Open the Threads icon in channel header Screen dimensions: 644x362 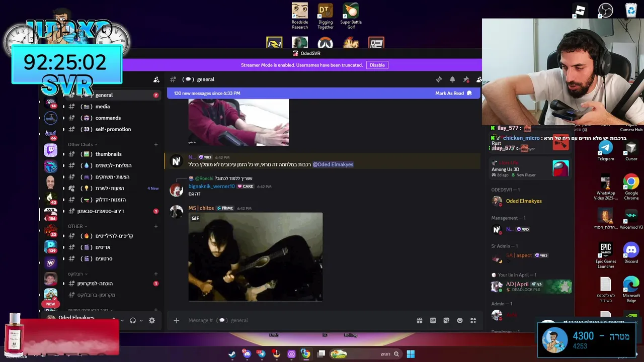[x=439, y=79]
